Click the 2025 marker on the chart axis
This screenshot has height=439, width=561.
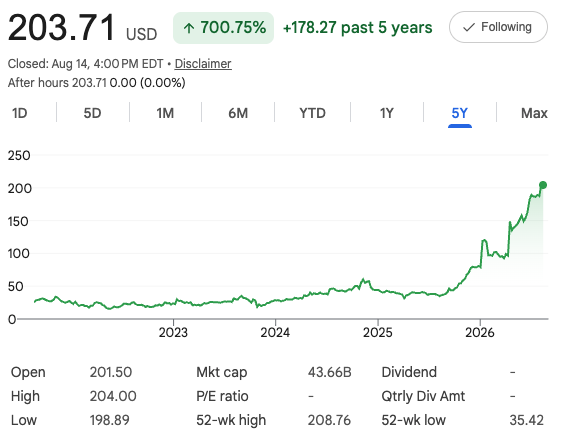tap(378, 332)
